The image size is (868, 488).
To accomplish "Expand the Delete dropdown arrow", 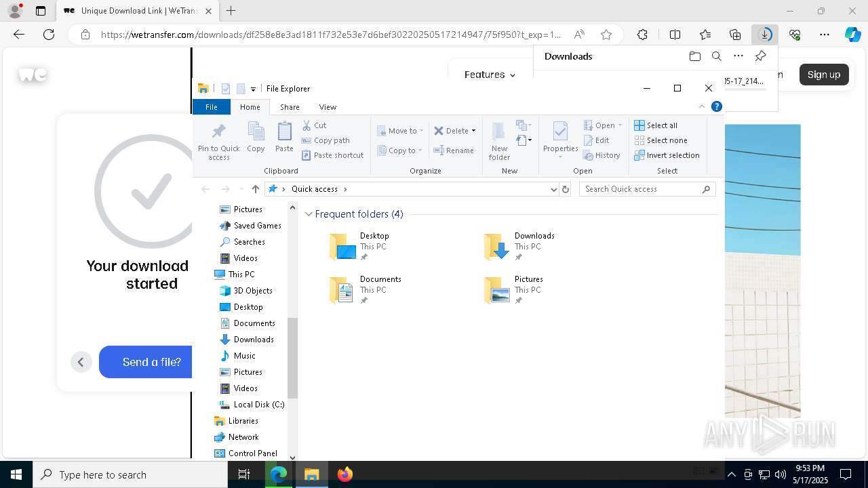I will (x=473, y=131).
